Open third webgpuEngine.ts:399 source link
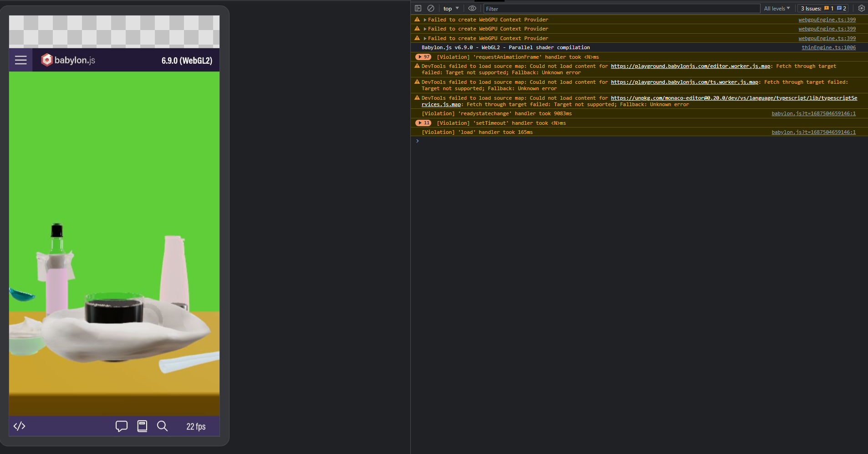The image size is (868, 454). 827,38
